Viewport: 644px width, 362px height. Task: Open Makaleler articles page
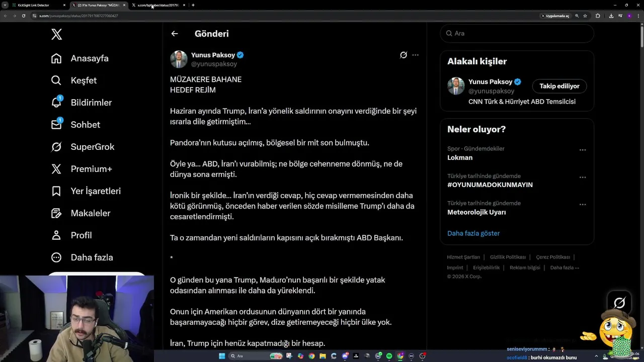[x=82, y=213]
